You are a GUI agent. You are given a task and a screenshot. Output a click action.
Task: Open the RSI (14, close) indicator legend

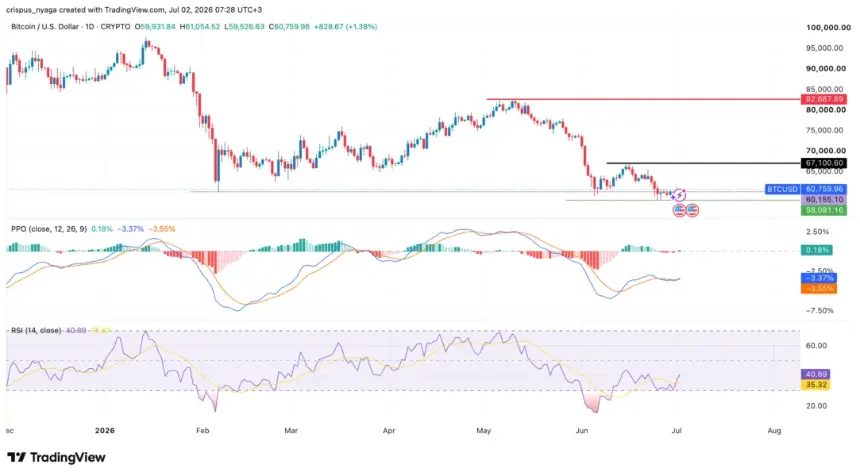coord(36,330)
